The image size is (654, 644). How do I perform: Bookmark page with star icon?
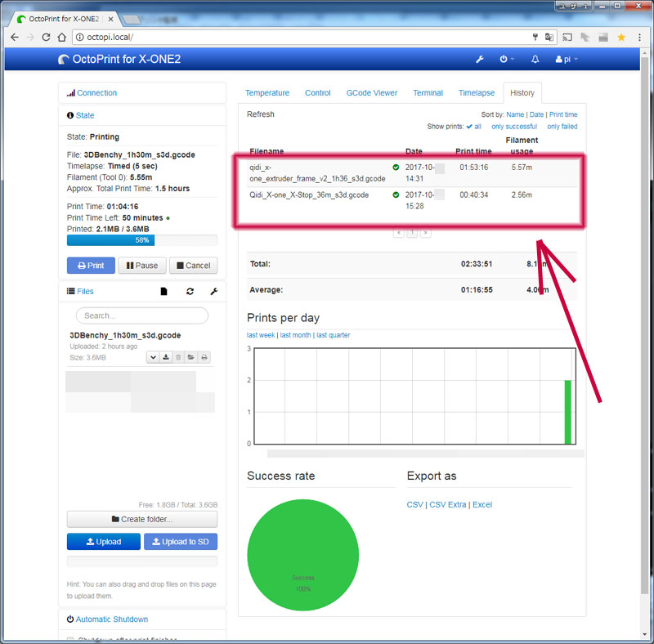(621, 38)
